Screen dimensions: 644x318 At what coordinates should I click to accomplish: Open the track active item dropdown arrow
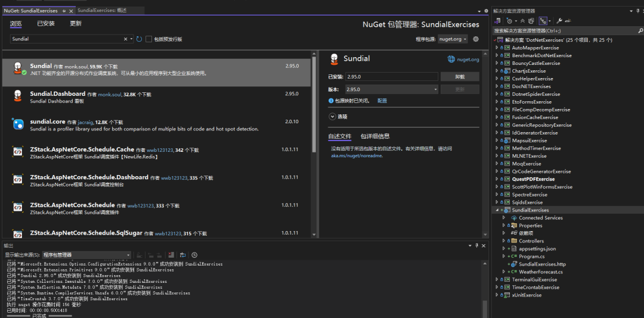click(x=550, y=21)
